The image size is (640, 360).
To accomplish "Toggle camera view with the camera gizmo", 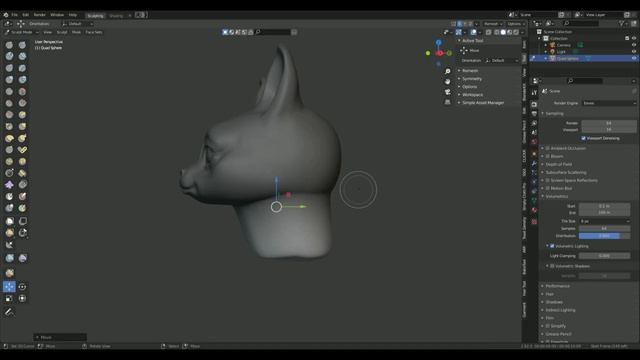I will [447, 92].
